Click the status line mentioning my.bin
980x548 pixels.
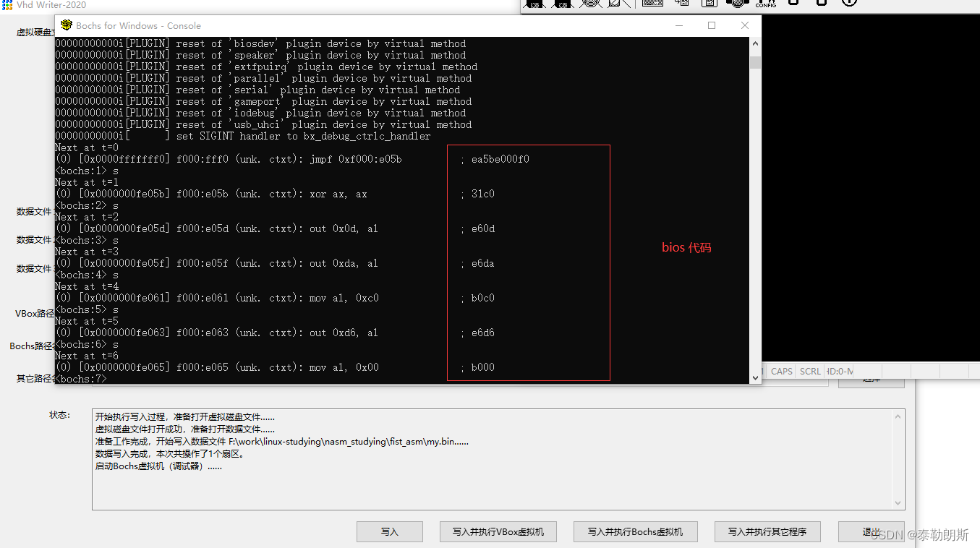[281, 442]
